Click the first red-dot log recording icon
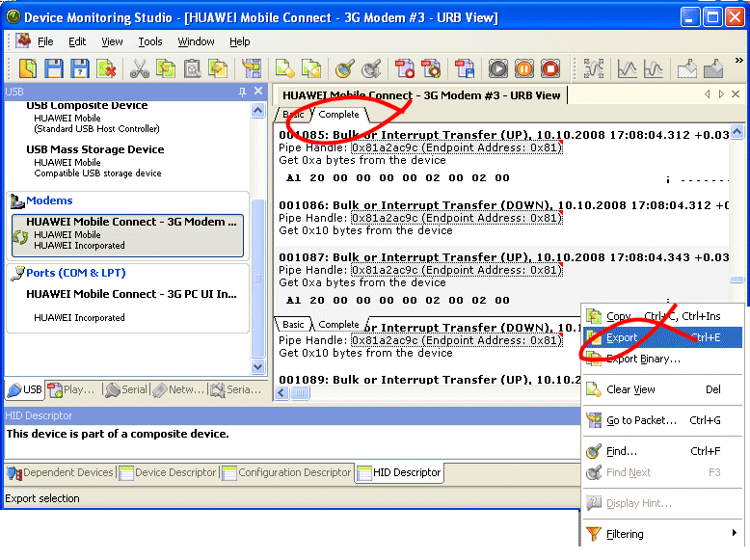This screenshot has height=560, width=750. coord(405,68)
